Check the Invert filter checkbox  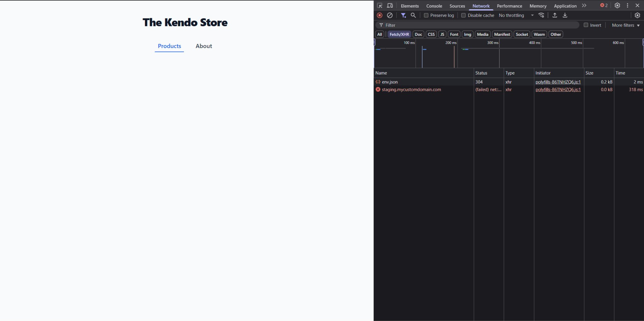(x=586, y=25)
